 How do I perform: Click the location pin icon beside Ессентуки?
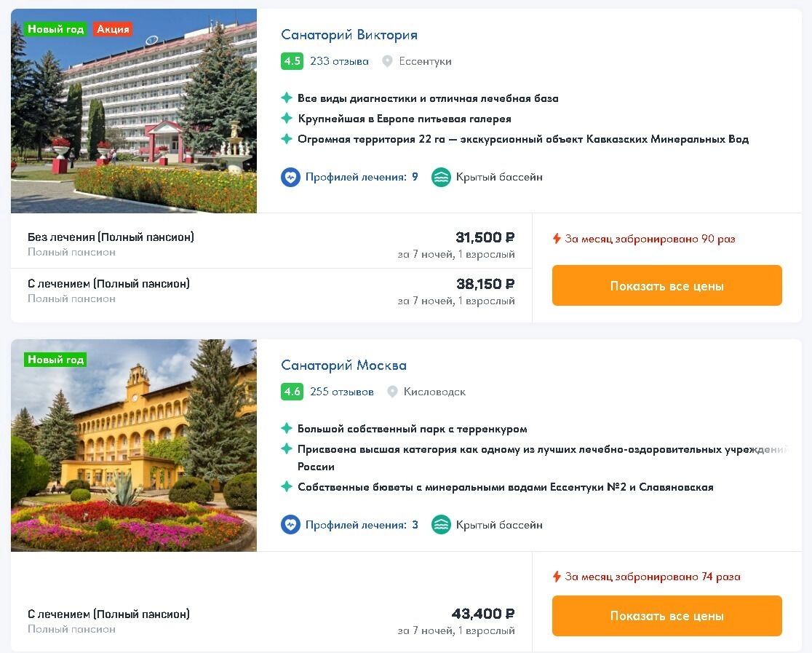[x=388, y=61]
